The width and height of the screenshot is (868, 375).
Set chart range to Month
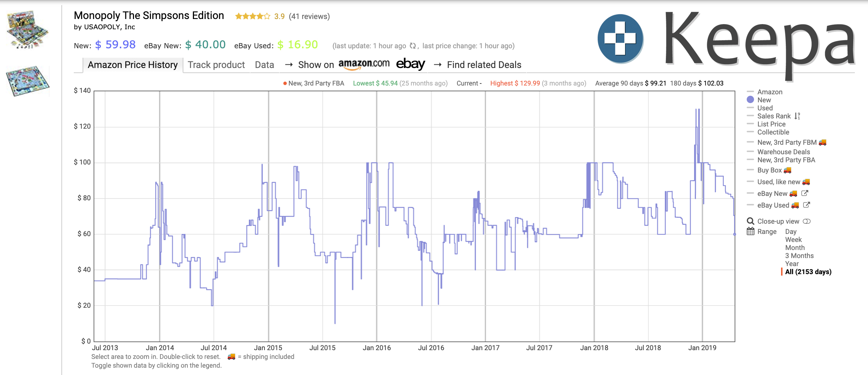point(795,247)
